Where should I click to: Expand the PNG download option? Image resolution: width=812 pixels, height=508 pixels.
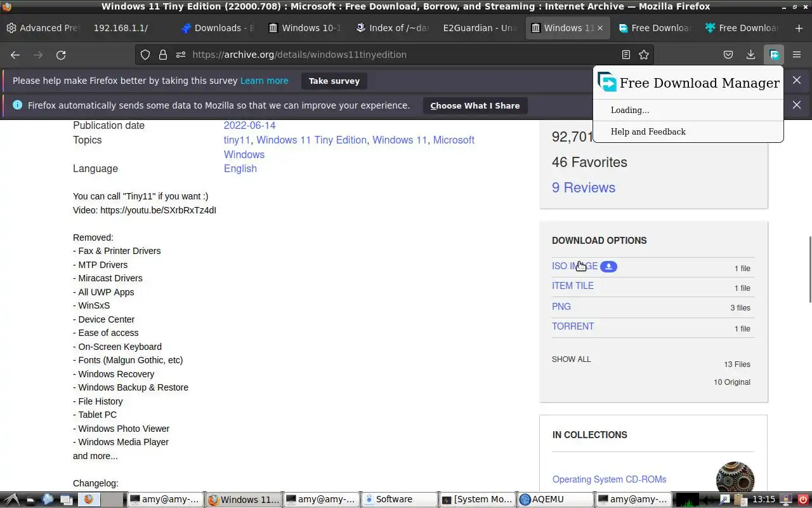click(561, 306)
